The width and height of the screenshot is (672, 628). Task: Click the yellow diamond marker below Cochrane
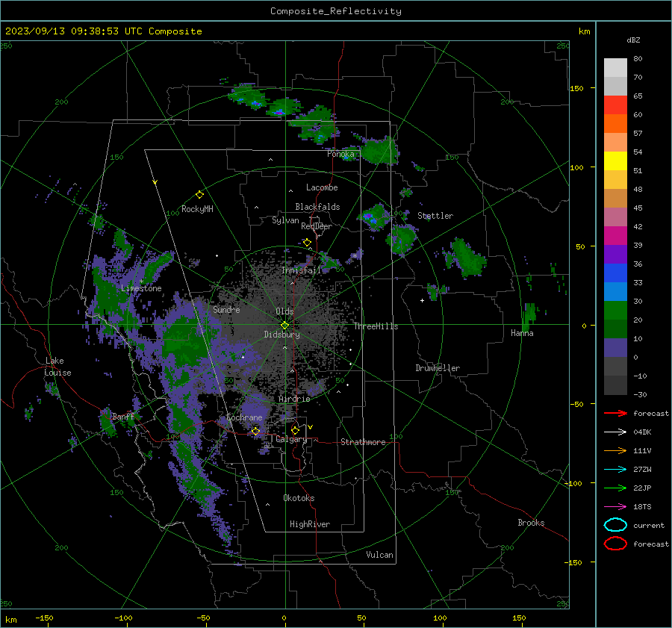pyautogui.click(x=256, y=431)
